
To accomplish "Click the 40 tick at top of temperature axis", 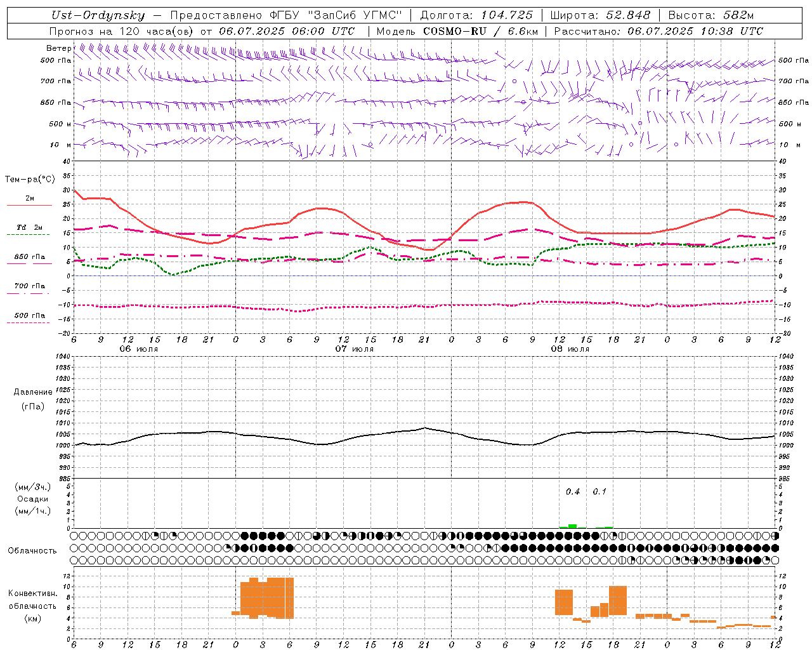I will pos(66,161).
